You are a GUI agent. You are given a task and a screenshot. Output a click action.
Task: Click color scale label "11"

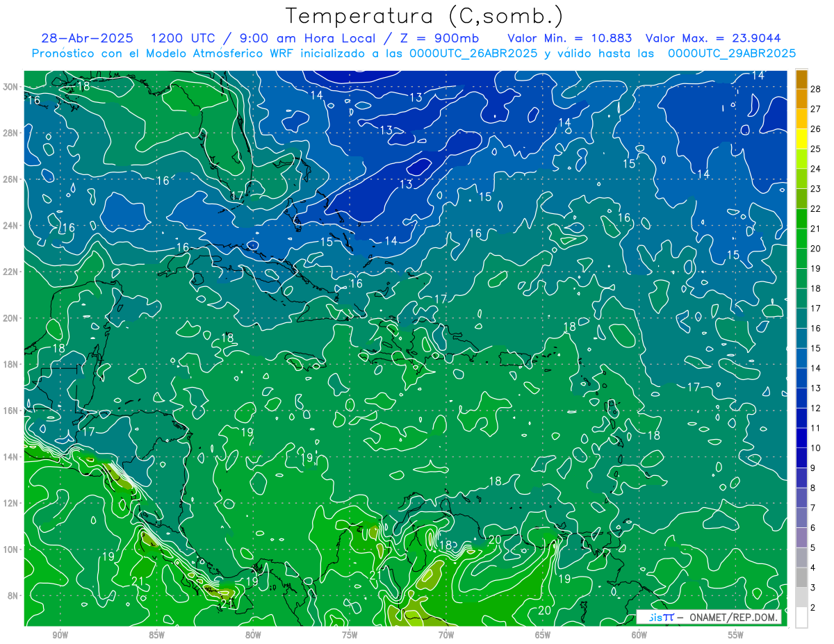coord(815,429)
